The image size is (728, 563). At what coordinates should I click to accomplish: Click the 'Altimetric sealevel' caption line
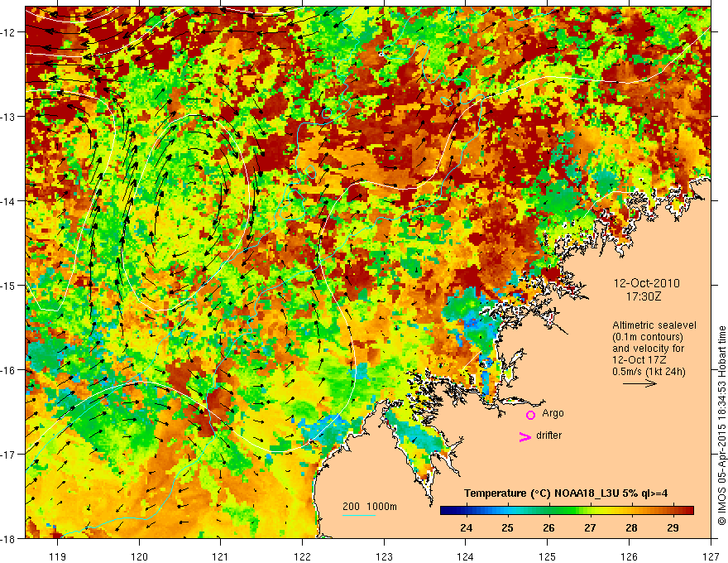coord(654,325)
